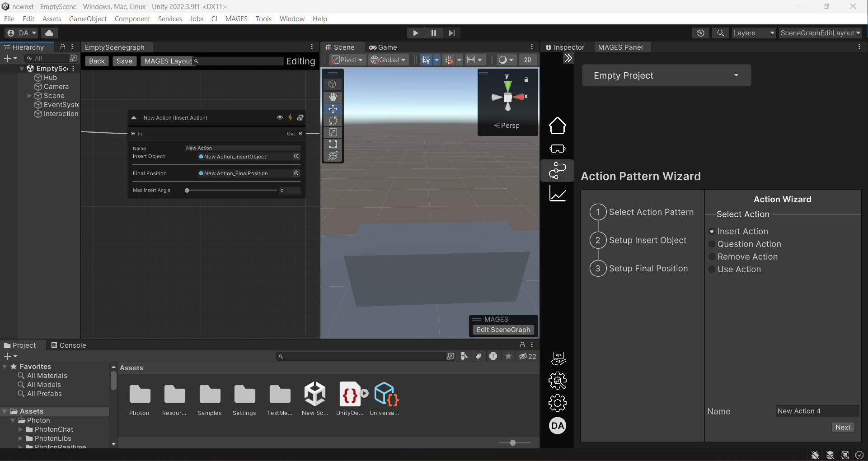Click Next in the Action Wizard
This screenshot has height=461, width=868.
843,427
